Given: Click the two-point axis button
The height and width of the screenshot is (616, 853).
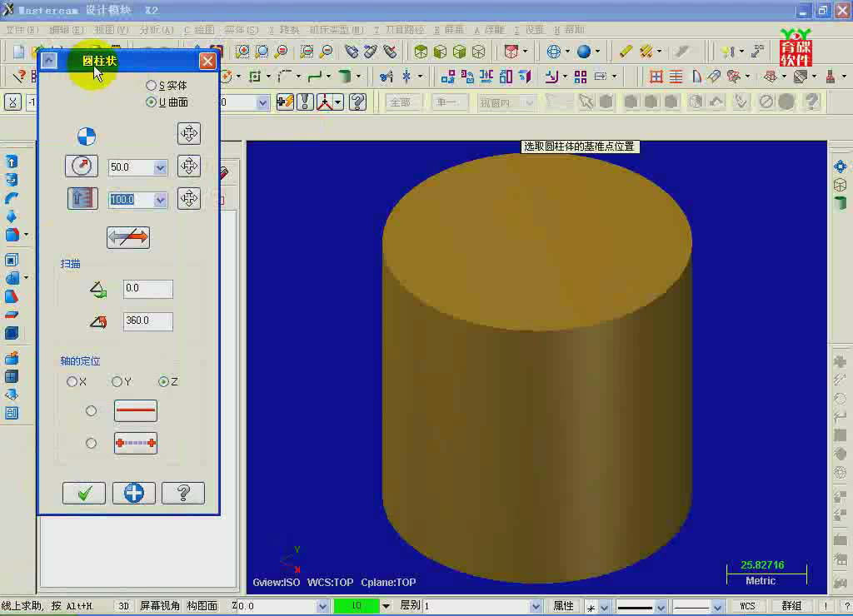Looking at the screenshot, I should (x=136, y=443).
